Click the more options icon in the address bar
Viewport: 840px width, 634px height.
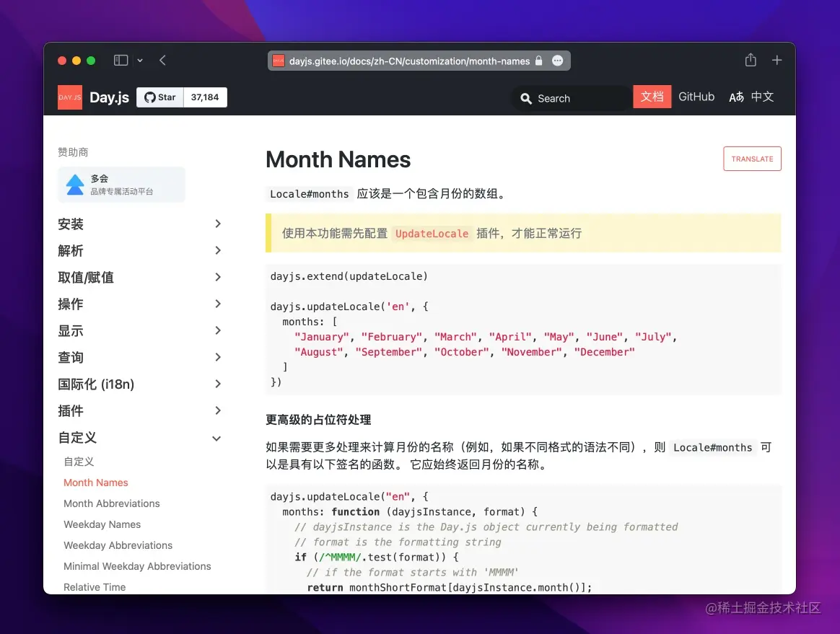tap(557, 61)
